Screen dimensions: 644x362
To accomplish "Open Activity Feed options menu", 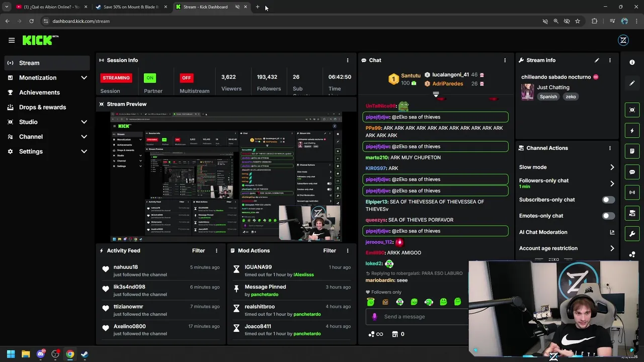I will (216, 250).
